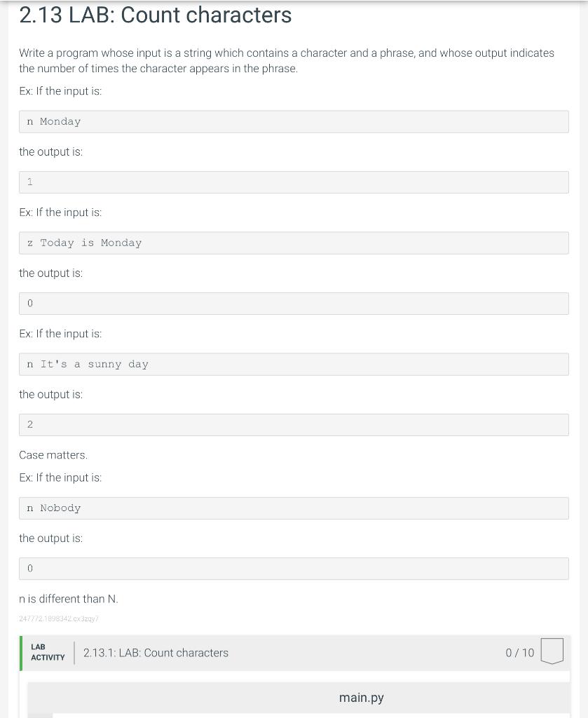Open the main.py file tab
The image size is (588, 718).
click(x=361, y=698)
